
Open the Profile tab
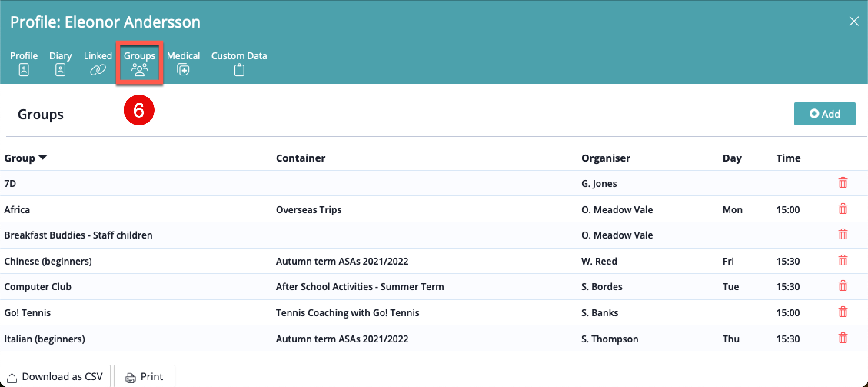pos(24,63)
